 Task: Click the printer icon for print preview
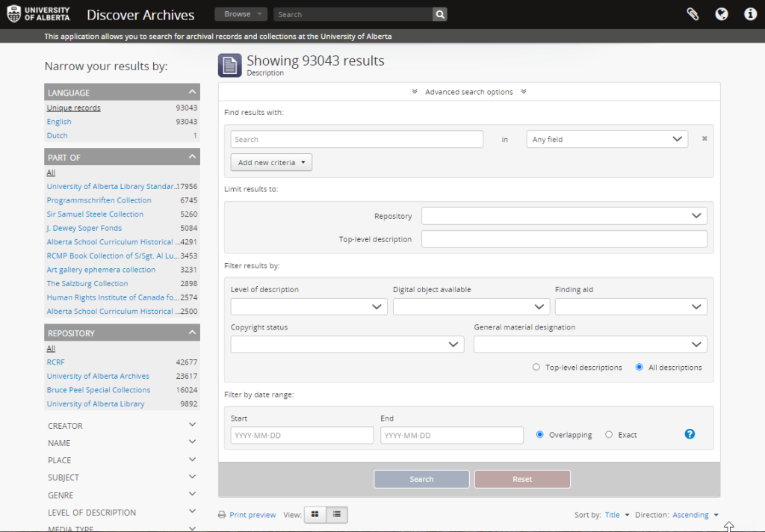click(222, 515)
